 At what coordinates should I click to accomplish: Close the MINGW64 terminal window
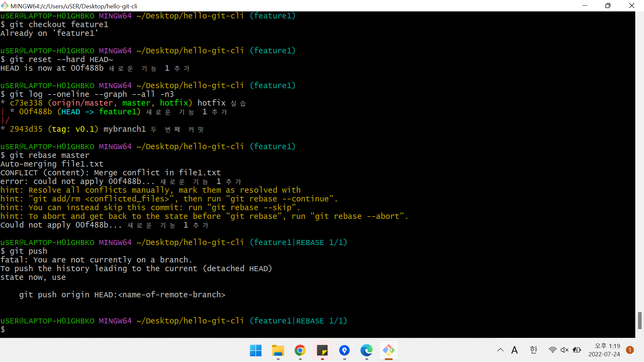coord(632,6)
